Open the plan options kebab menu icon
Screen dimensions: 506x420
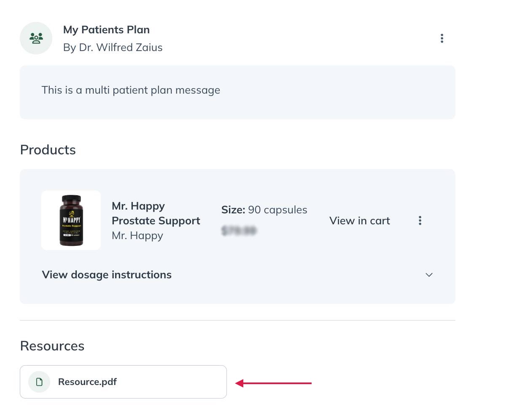[442, 38]
